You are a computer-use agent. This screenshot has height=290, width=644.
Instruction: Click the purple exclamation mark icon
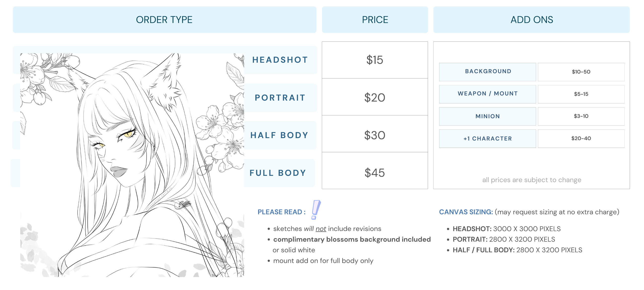click(x=316, y=210)
